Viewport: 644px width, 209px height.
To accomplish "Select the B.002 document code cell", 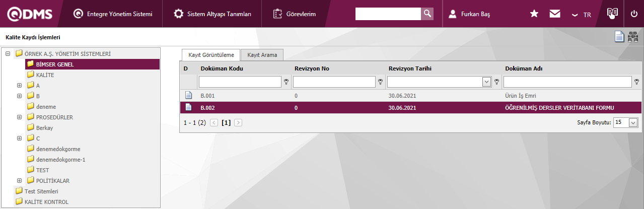I will [x=207, y=107].
